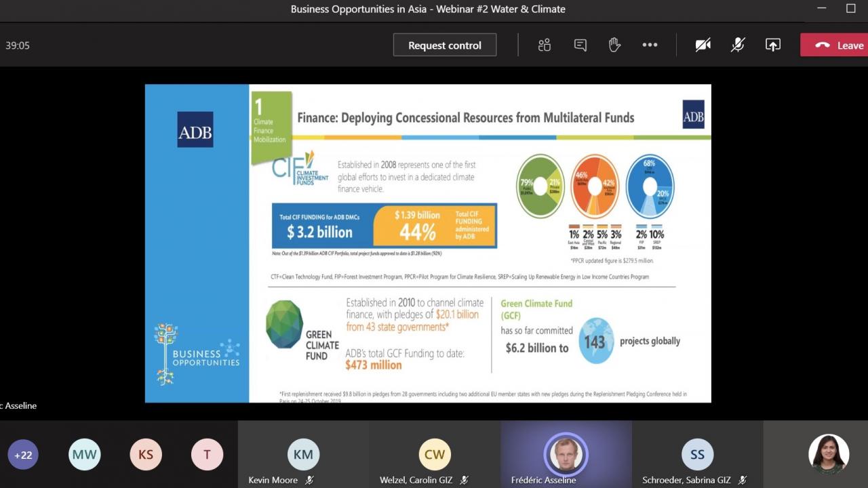Screen dimensions: 868x488
Task: Open the meeting chat
Action: click(x=580, y=45)
